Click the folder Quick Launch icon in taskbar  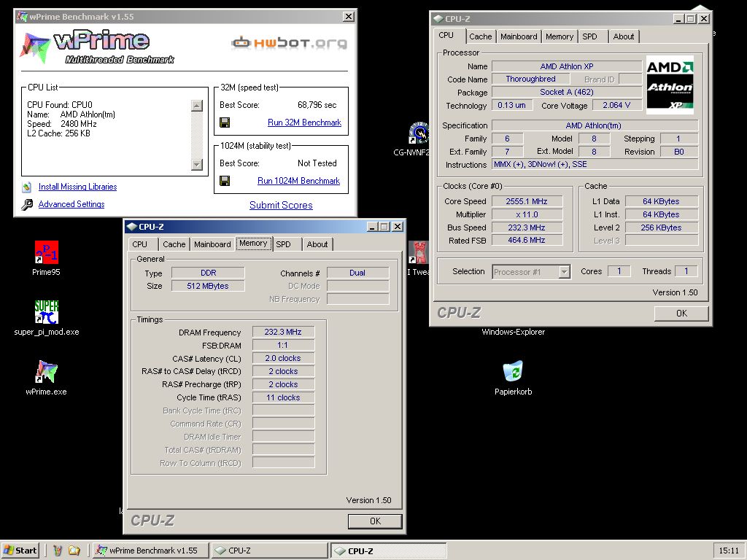74,551
